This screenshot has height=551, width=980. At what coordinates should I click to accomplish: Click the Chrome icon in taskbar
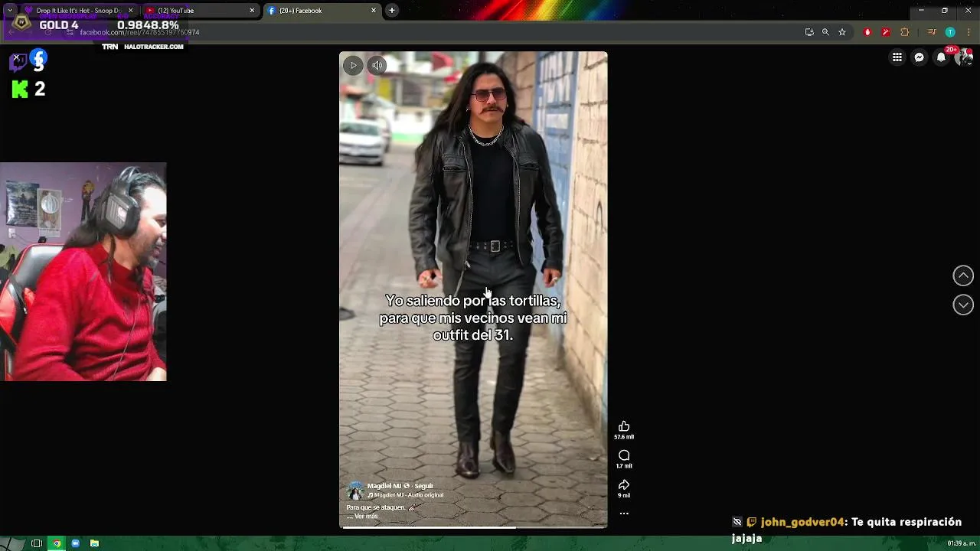pyautogui.click(x=56, y=543)
